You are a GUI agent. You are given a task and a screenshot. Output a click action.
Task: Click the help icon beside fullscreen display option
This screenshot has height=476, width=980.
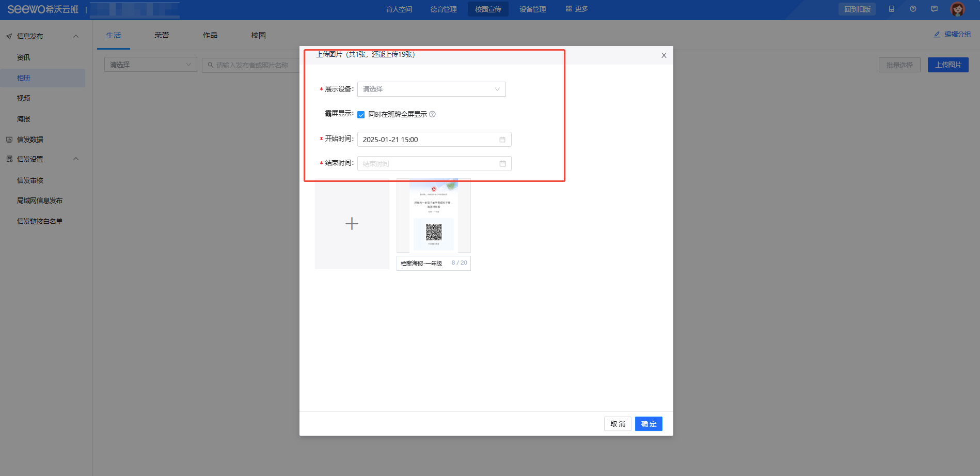pyautogui.click(x=433, y=114)
